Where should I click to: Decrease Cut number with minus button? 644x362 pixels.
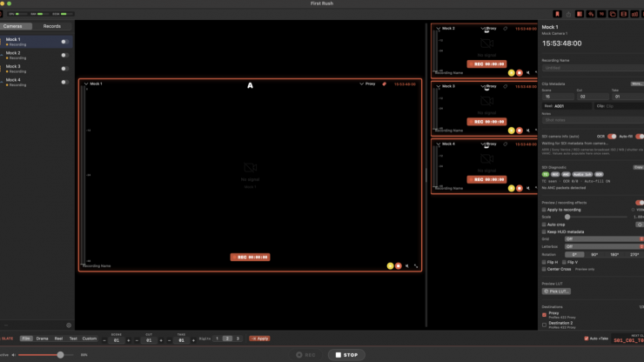click(137, 340)
